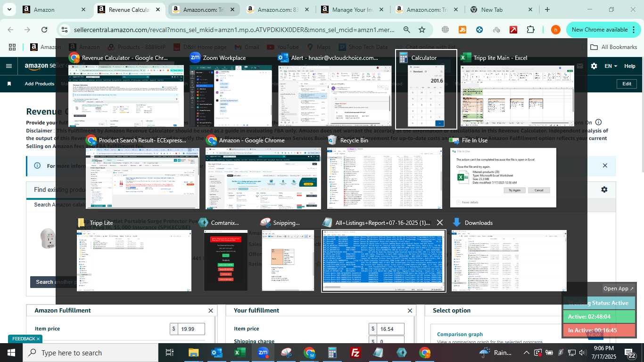Switch to the Calculator window thumbnail

[426, 89]
